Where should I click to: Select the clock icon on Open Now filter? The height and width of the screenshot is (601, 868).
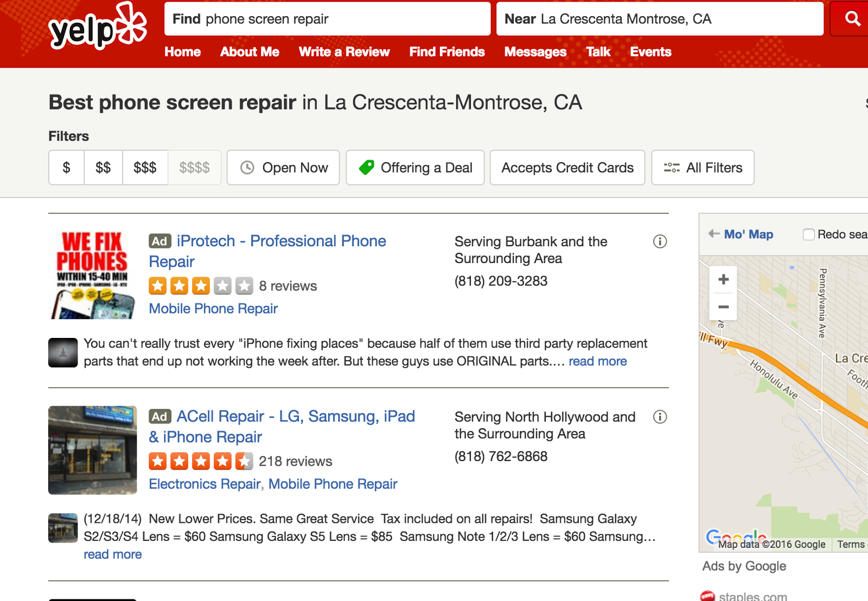[247, 168]
